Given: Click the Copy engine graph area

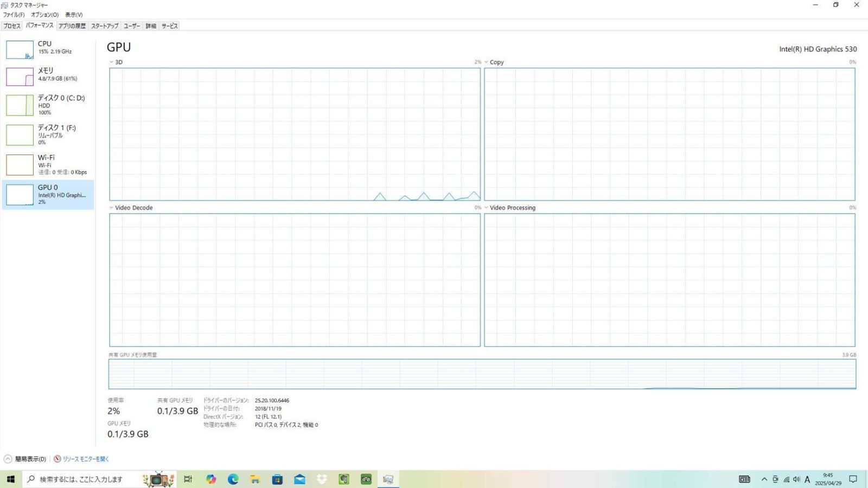Looking at the screenshot, I should (x=669, y=134).
